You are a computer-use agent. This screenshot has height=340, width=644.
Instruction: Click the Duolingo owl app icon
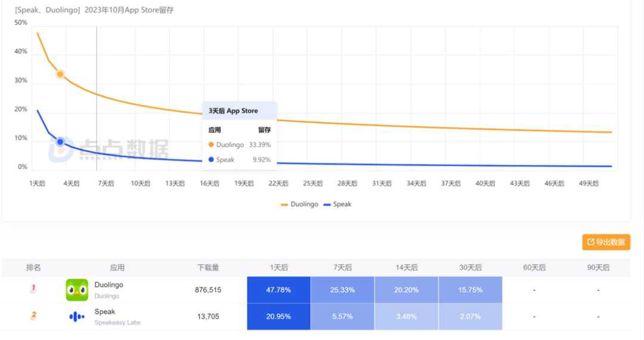pyautogui.click(x=77, y=290)
